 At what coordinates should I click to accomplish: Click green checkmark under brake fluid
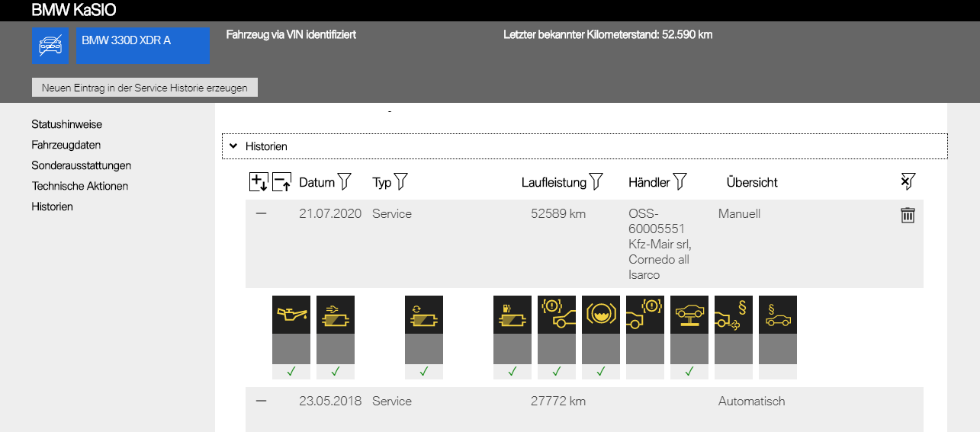(x=601, y=371)
